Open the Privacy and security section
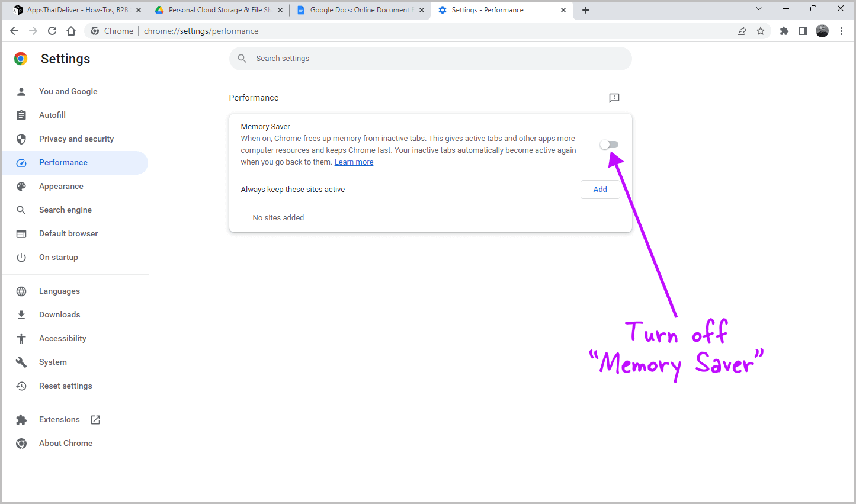The image size is (856, 504). [76, 139]
